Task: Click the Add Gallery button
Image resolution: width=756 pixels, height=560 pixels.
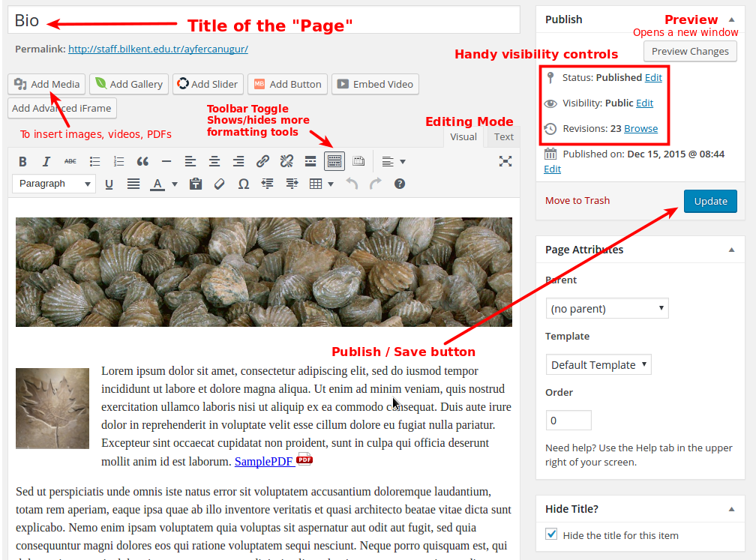Action: click(x=129, y=84)
